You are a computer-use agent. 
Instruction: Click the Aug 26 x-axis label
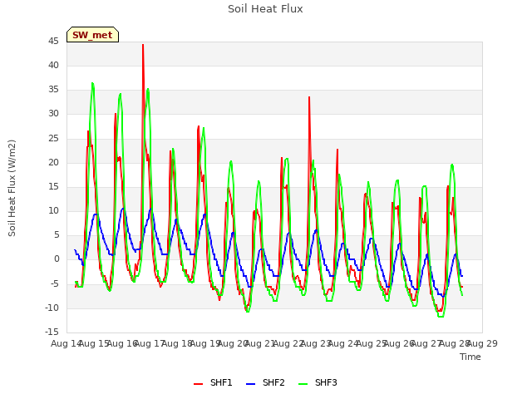[399, 343]
